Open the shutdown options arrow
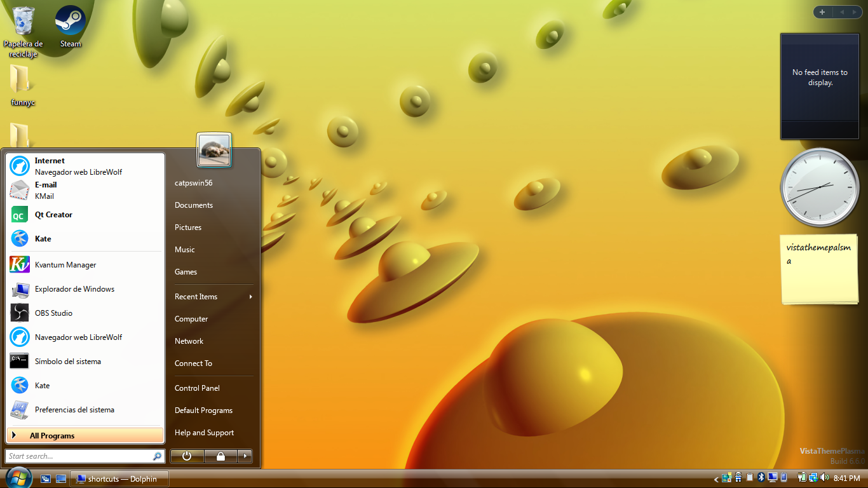 (x=245, y=456)
